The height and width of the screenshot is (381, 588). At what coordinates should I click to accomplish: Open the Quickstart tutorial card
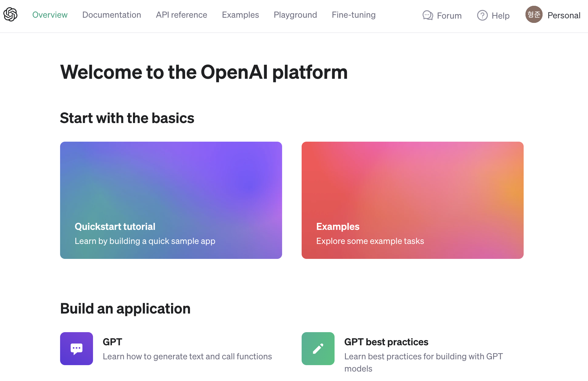pos(171,200)
